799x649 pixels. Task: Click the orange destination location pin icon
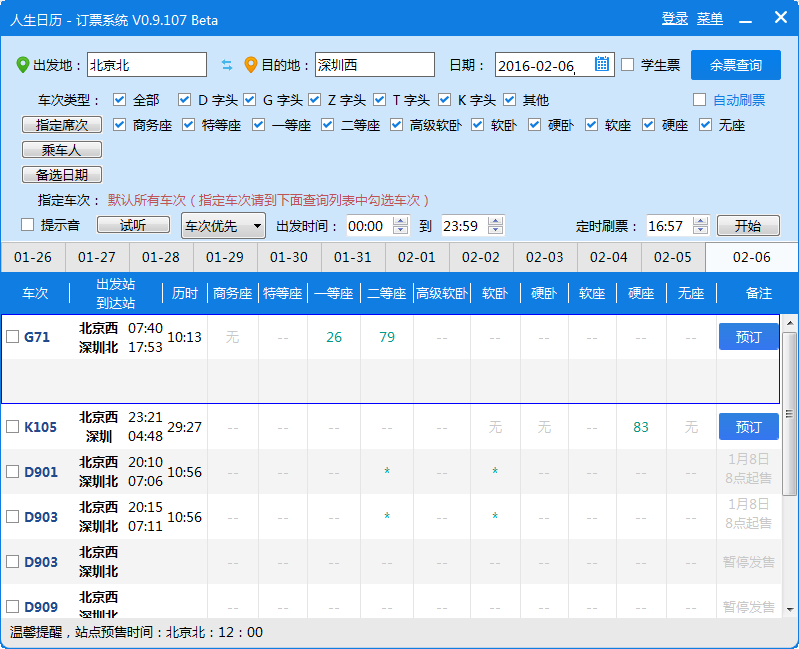251,65
